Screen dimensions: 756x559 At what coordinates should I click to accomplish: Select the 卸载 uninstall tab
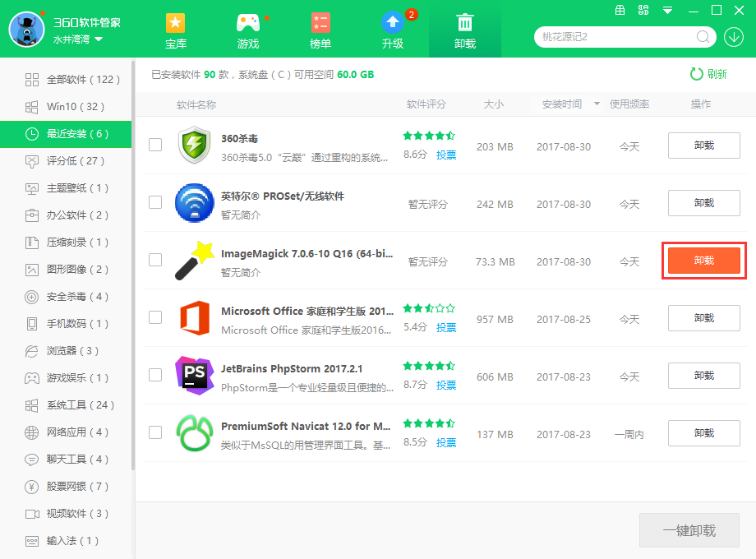coord(465,30)
